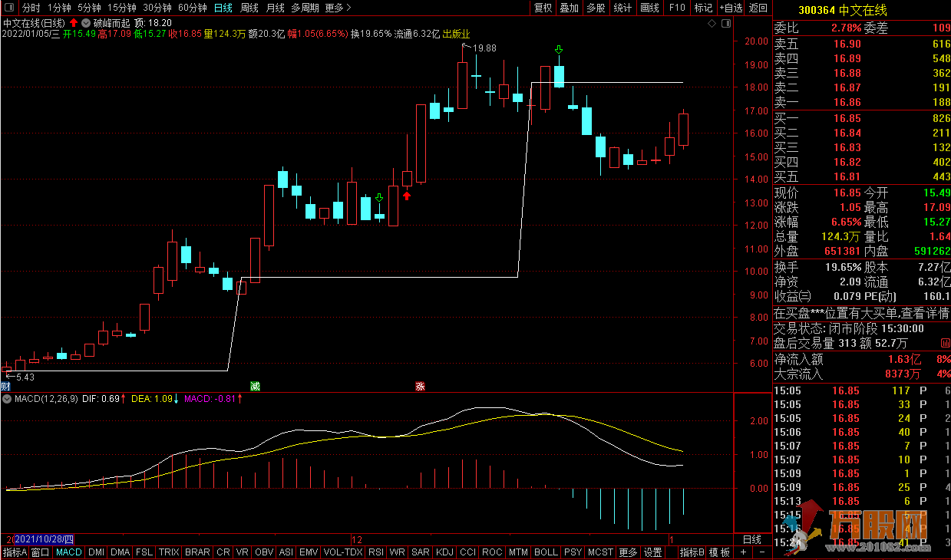Select the RSI indicator tab

[x=376, y=552]
